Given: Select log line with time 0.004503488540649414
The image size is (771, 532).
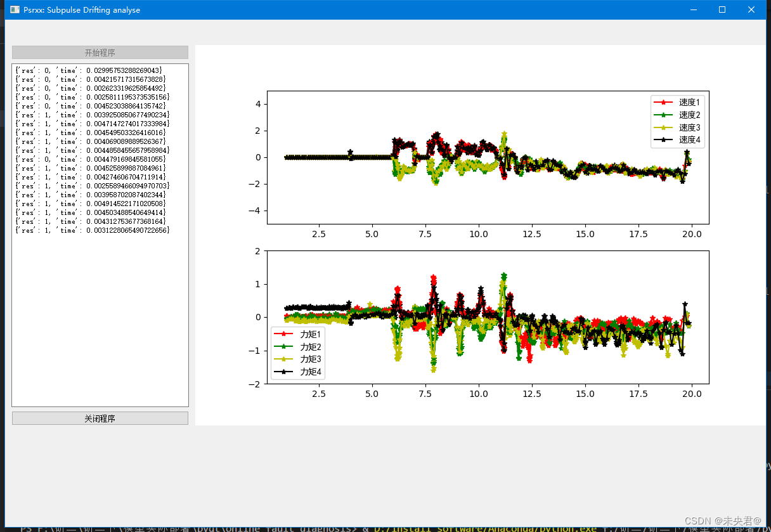Looking at the screenshot, I should [90, 212].
